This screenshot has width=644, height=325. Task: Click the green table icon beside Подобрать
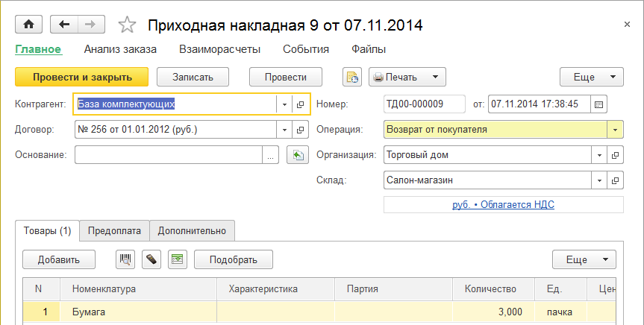177,259
